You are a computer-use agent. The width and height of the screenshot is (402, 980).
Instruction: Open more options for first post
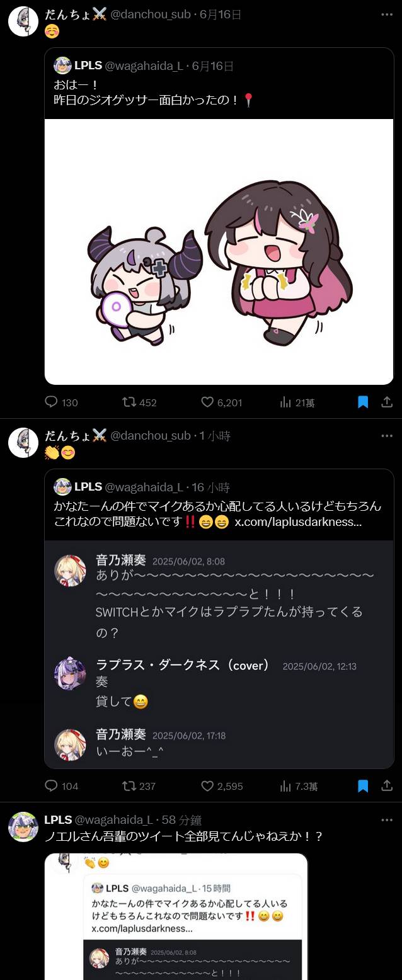click(x=387, y=14)
